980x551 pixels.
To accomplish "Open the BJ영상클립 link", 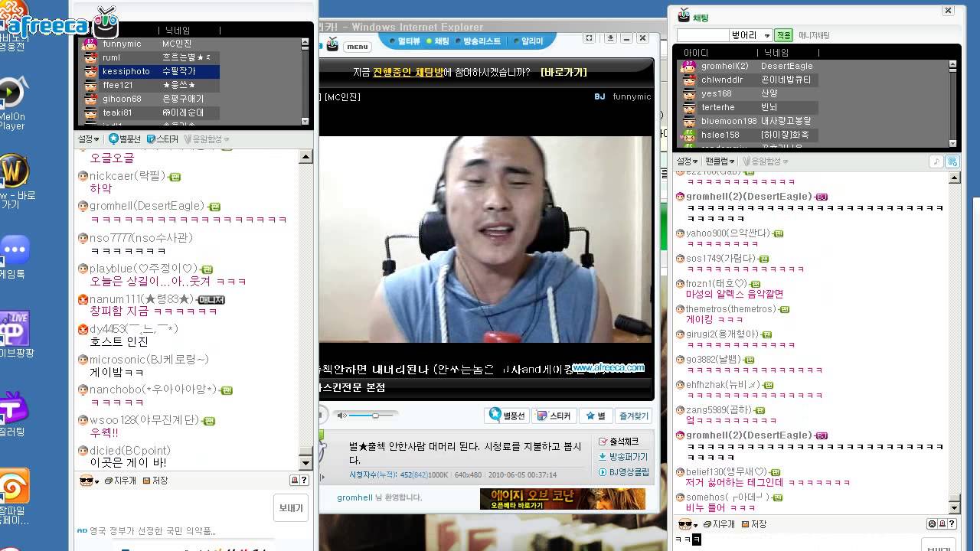I will click(x=623, y=472).
